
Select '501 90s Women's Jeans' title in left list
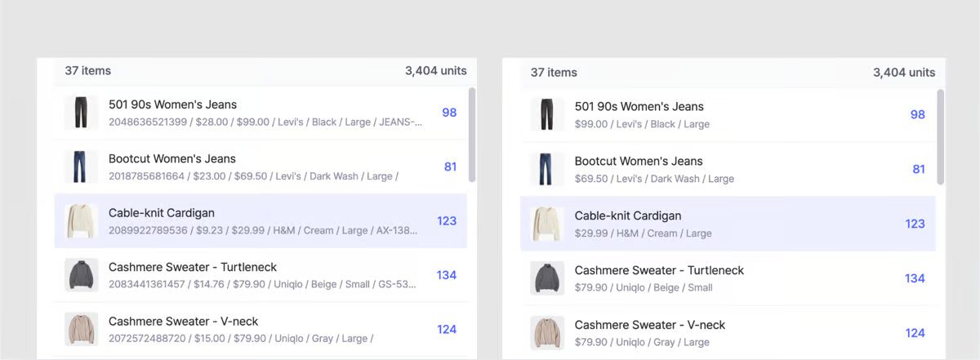point(172,104)
